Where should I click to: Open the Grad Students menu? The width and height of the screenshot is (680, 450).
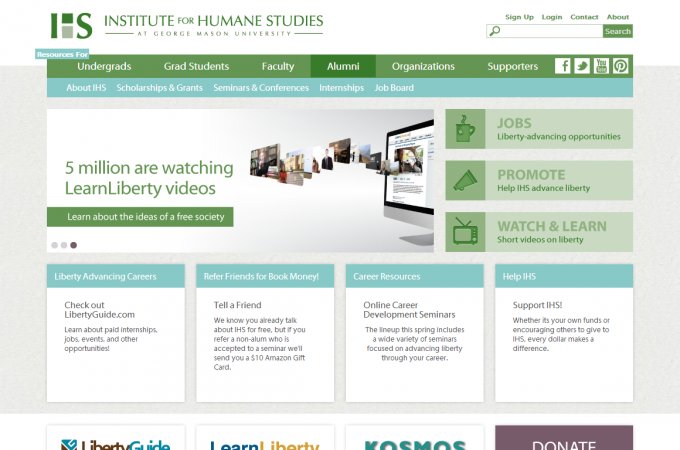pyautogui.click(x=196, y=66)
